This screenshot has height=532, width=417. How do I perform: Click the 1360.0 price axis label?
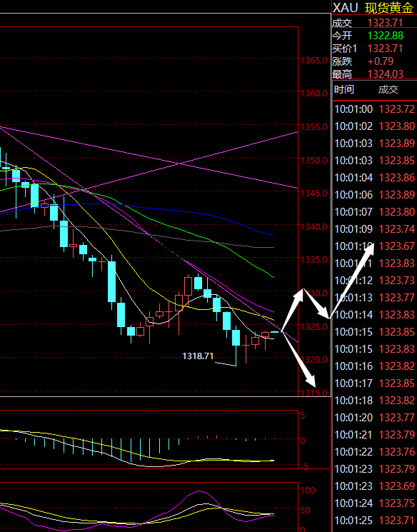point(314,94)
